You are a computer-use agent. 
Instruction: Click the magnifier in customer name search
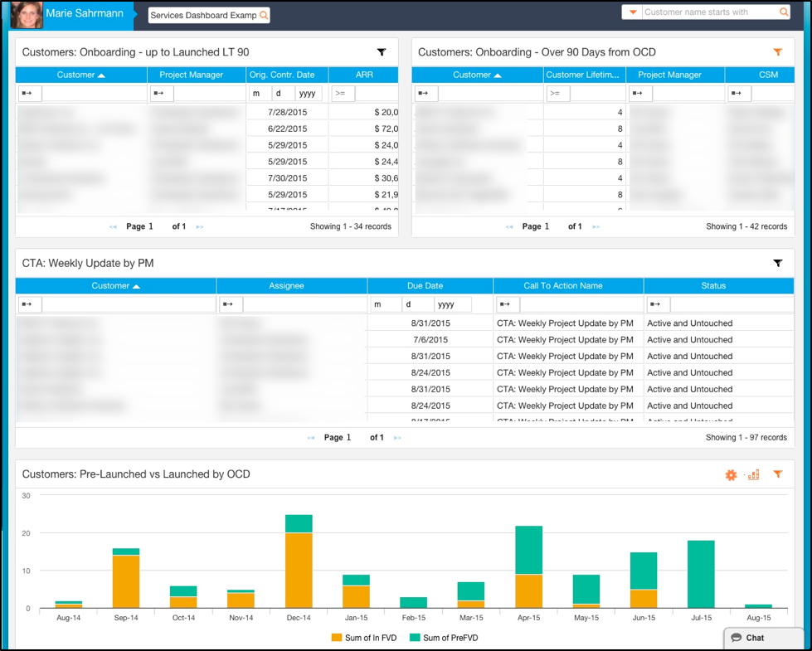783,12
